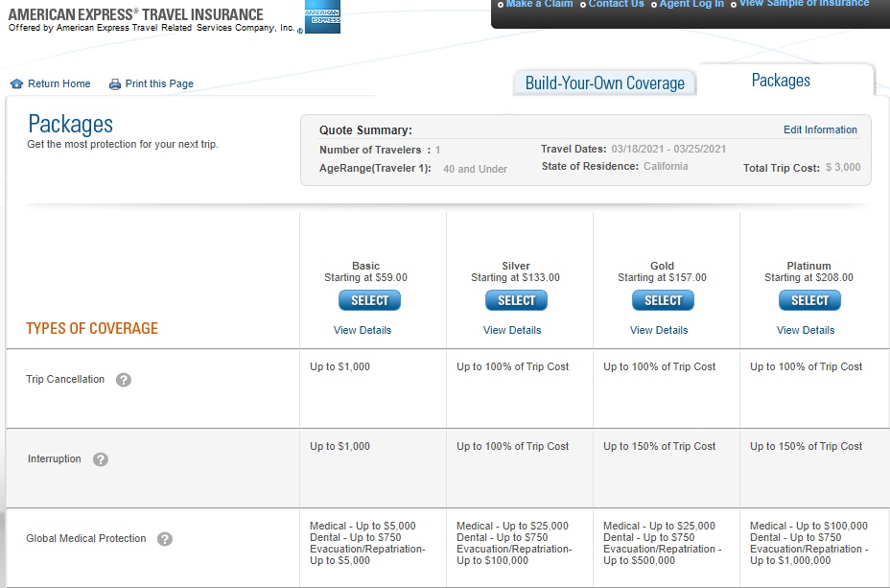Click Platinum 'Starting at $208.00' price
The height and width of the screenshot is (588, 890).
pos(808,277)
